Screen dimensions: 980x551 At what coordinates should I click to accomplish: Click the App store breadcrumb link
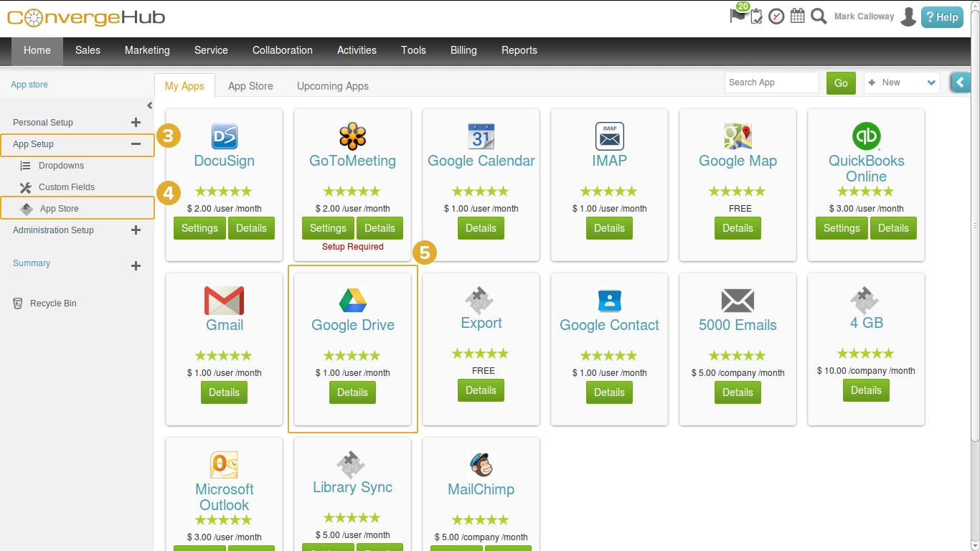29,85
